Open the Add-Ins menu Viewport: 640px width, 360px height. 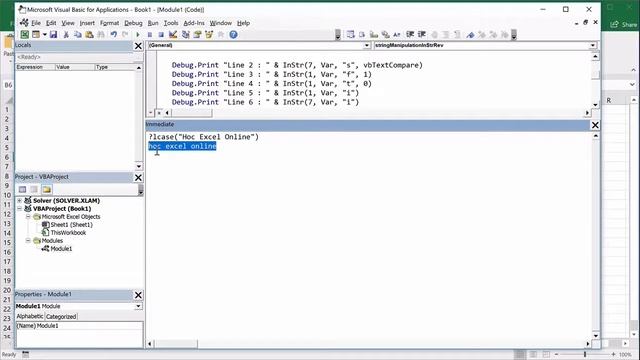193,23
